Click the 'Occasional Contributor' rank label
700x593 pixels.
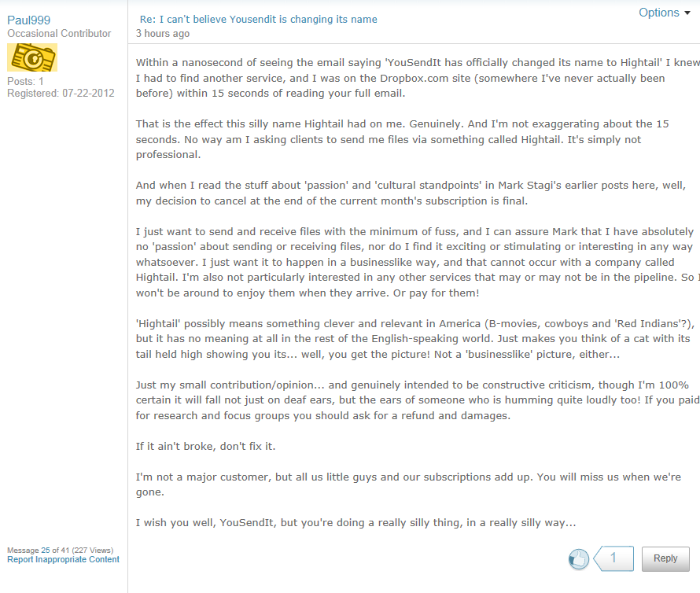click(59, 34)
